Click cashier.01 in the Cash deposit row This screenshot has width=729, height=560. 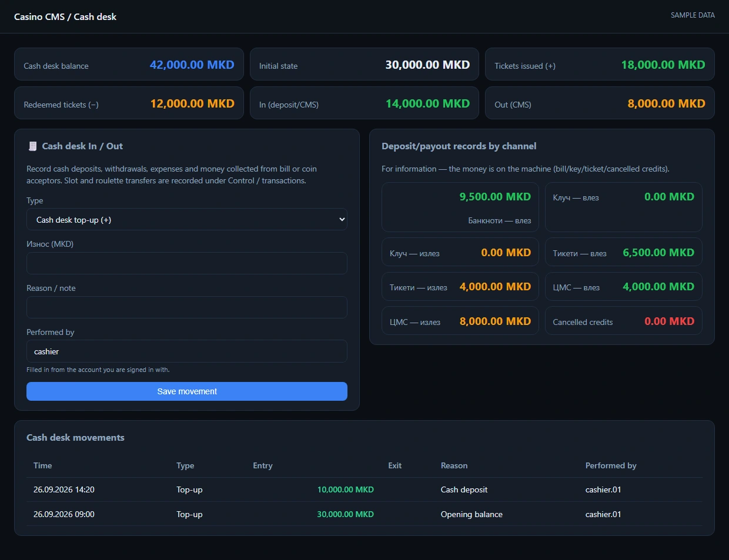click(x=603, y=489)
